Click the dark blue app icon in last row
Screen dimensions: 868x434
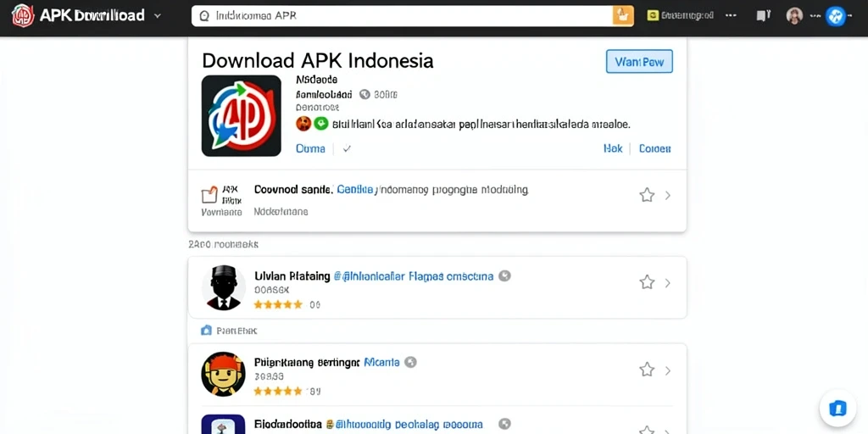[224, 424]
